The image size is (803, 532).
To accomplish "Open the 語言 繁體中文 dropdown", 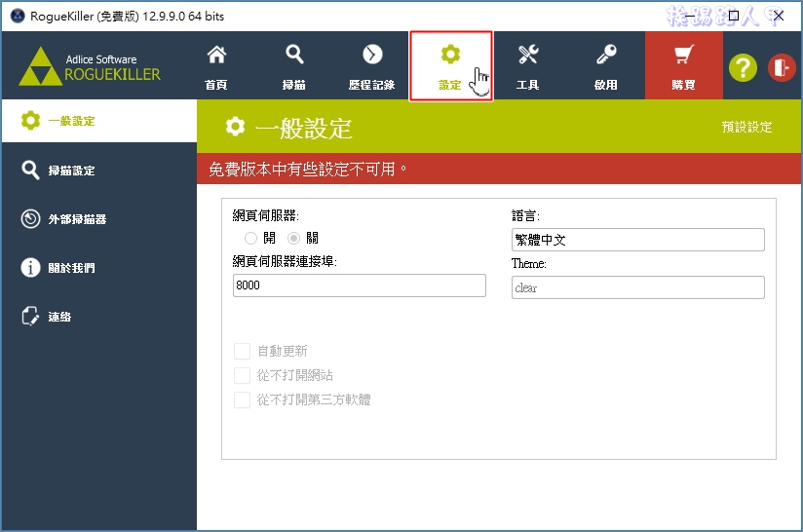I will [637, 240].
